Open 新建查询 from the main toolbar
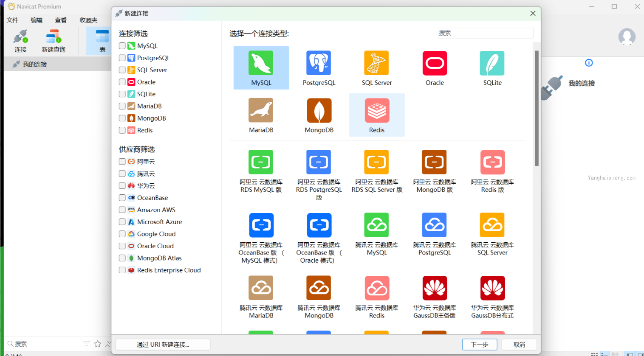 [x=54, y=41]
